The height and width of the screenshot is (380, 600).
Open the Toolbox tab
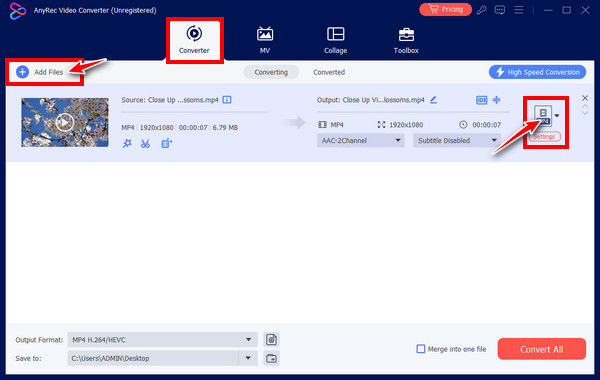pyautogui.click(x=406, y=40)
